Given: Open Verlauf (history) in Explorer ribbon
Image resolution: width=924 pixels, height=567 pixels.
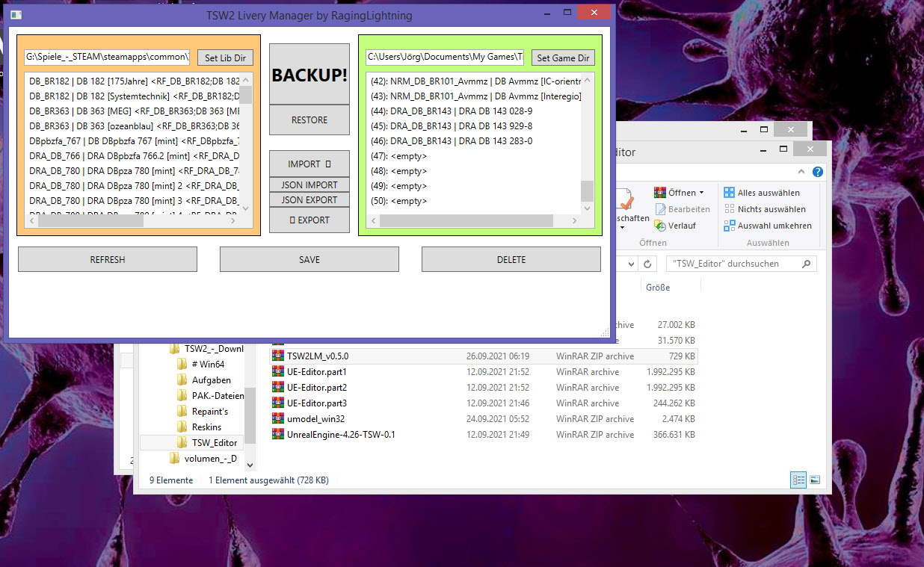Looking at the screenshot, I should [x=675, y=226].
